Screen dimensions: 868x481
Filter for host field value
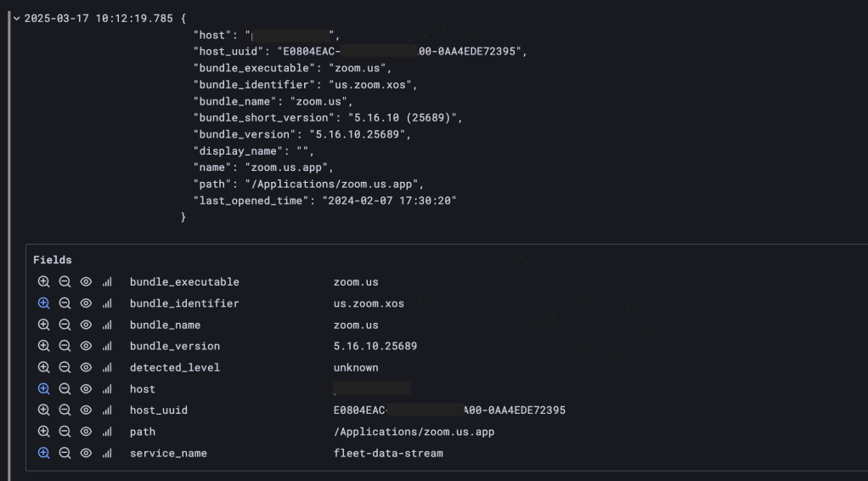(x=43, y=389)
